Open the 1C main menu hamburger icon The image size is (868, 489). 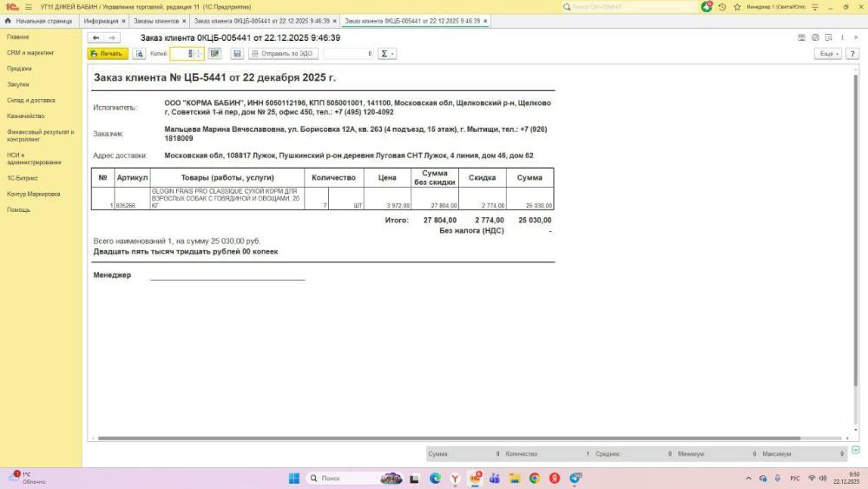tap(29, 7)
